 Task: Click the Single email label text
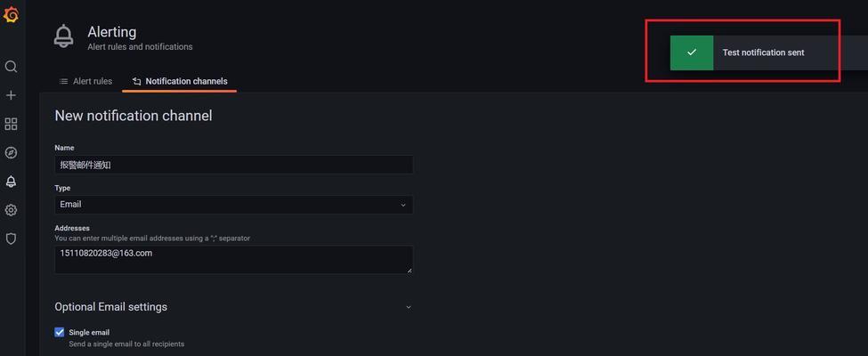(89, 333)
